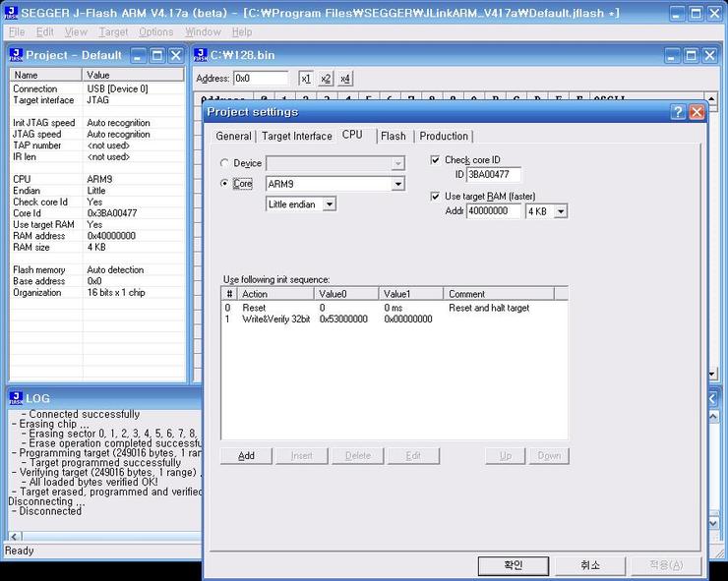This screenshot has width=728, height=581.
Task: Open the Target menu
Action: (x=113, y=32)
